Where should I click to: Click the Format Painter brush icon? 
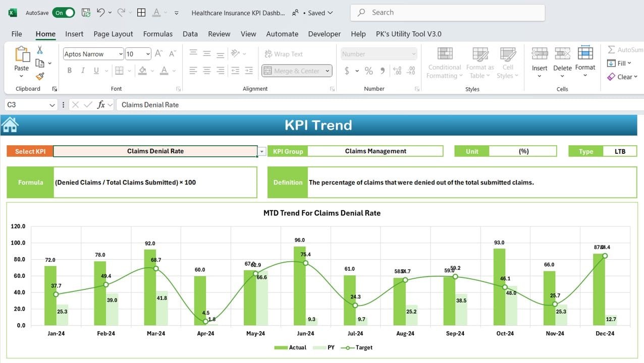coord(40,76)
